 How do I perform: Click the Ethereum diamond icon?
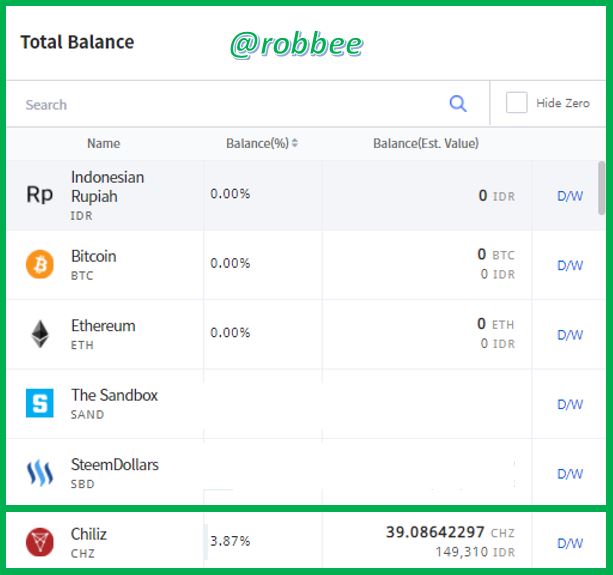tap(39, 334)
